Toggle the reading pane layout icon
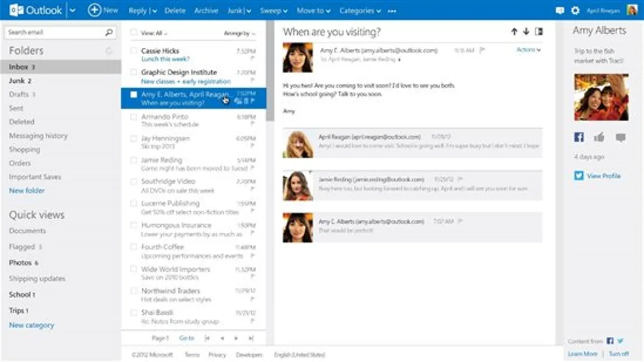This screenshot has width=644, height=362. click(x=539, y=32)
